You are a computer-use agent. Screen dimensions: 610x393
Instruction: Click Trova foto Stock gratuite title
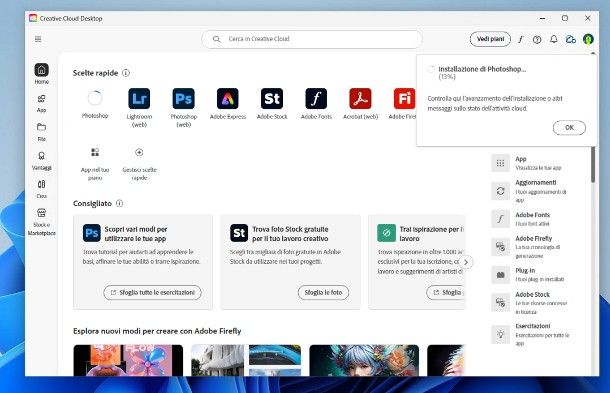pos(290,233)
